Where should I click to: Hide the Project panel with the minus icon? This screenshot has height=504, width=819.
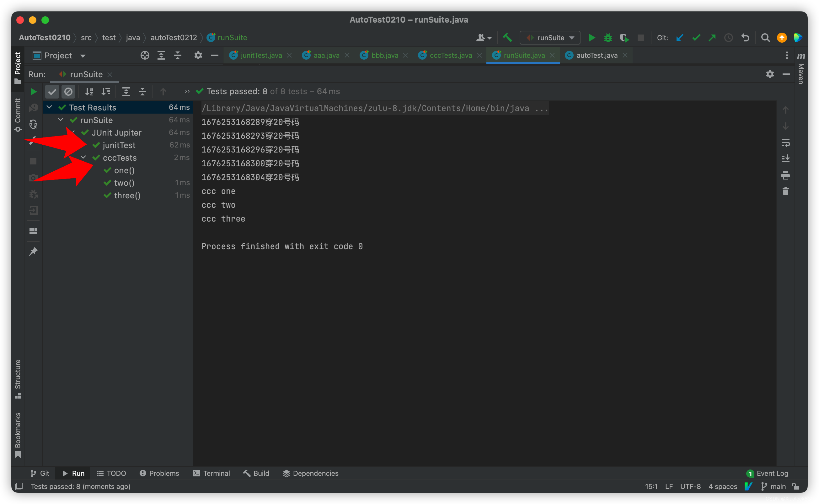215,55
